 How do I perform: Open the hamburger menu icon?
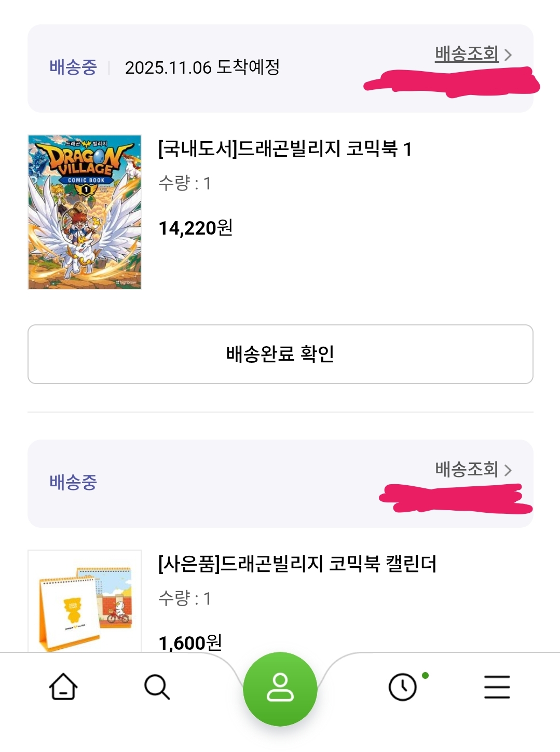click(497, 687)
